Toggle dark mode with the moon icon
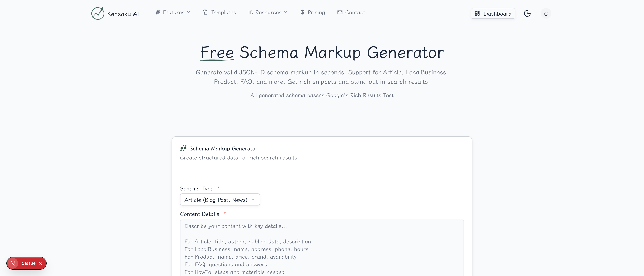The image size is (644, 276). click(x=527, y=13)
